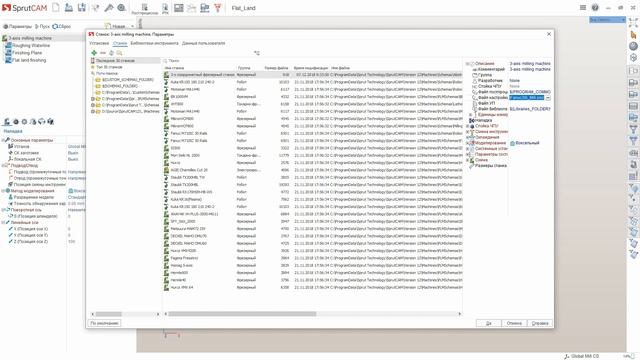Open the help question-mark icon at top right
The height and width of the screenshot is (360, 640).
tap(595, 8)
